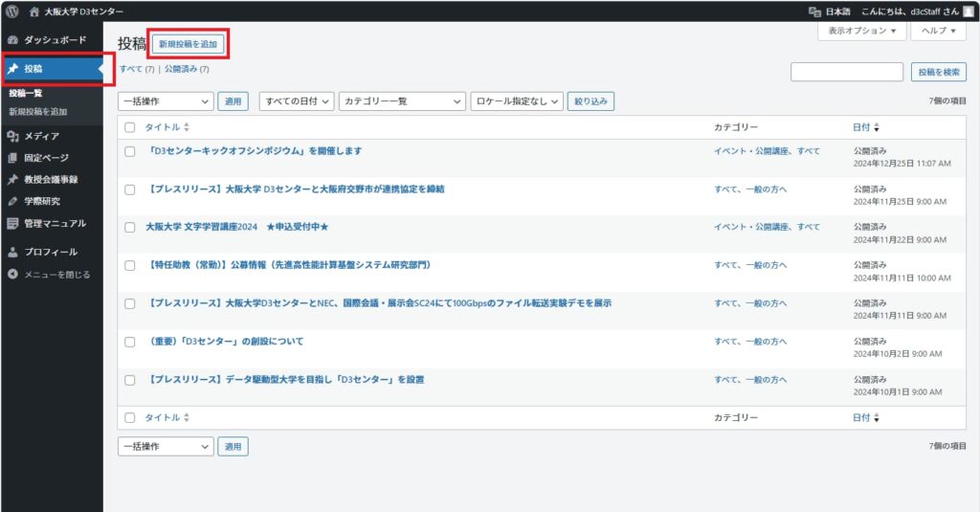This screenshot has width=980, height=512.
Task: Check the 文字学習講座2024 post checkbox
Action: [x=129, y=228]
